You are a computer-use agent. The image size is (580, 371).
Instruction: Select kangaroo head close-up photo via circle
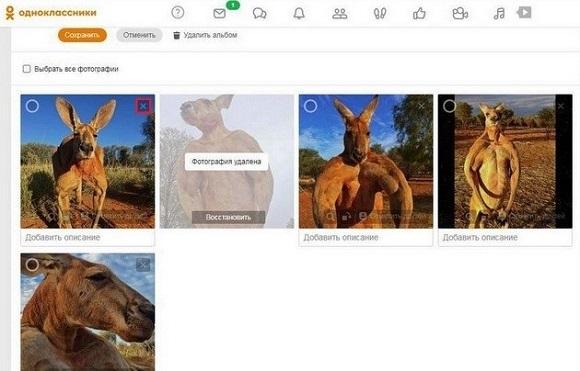pyautogui.click(x=32, y=264)
